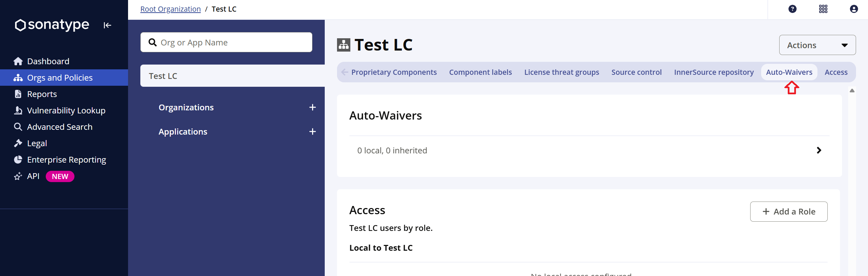868x276 pixels.
Task: Collapse the sidebar with the arrow icon
Action: 107,25
